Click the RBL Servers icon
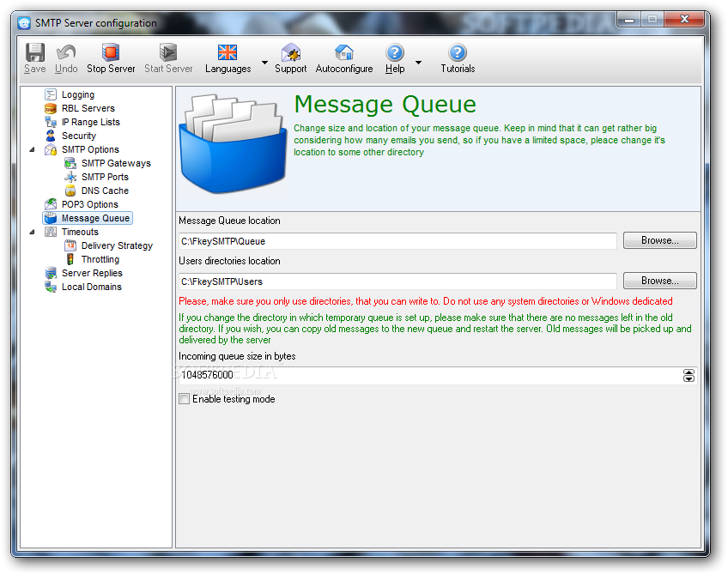The height and width of the screenshot is (575, 728). [51, 109]
